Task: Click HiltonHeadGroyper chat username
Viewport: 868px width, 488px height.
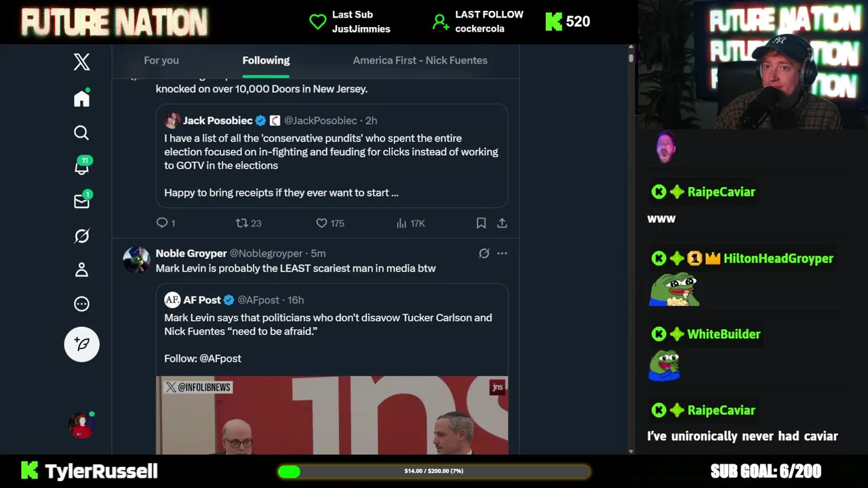Action: coord(778,258)
